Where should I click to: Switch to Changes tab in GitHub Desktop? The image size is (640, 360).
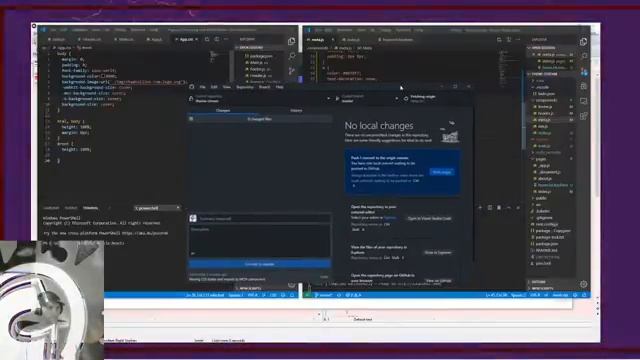[223, 111]
